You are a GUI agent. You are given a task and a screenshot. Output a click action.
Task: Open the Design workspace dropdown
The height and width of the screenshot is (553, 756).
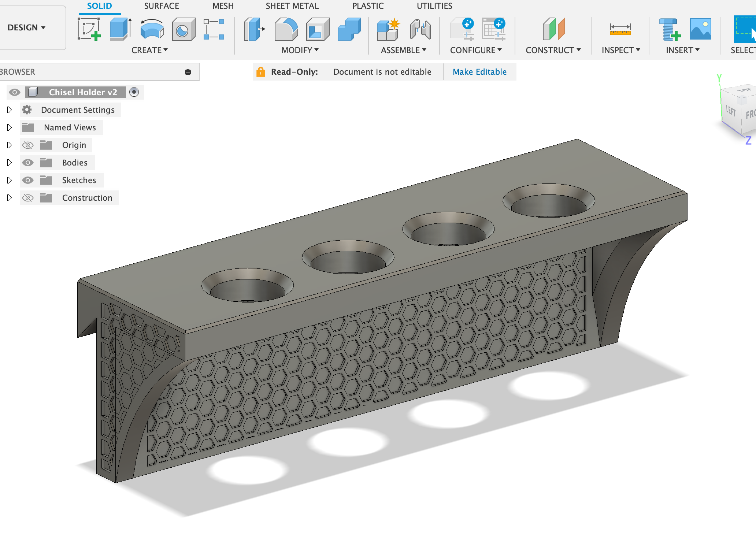point(26,27)
